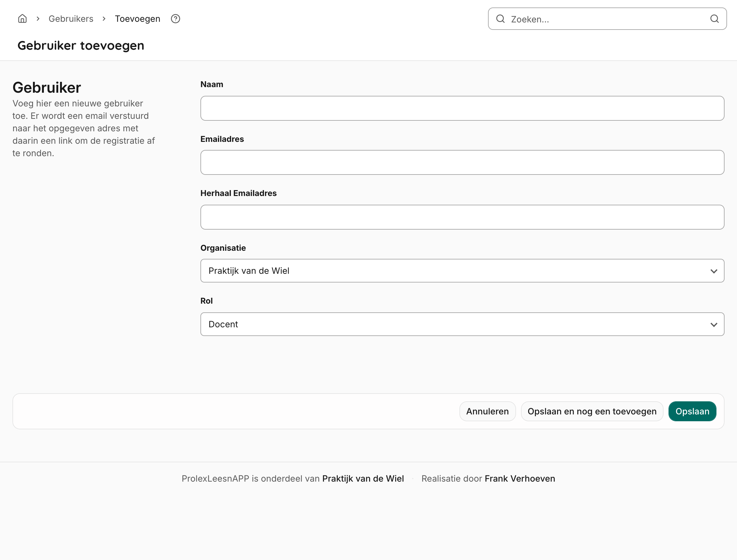The height and width of the screenshot is (560, 737).
Task: Open the Rol dropdown showing Docent
Action: (462, 324)
